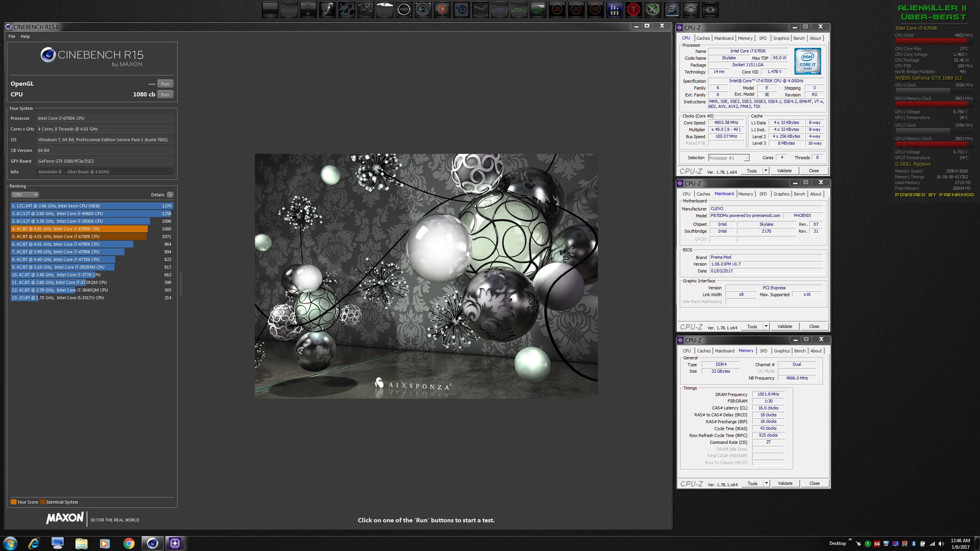
Task: Click the Info field with Alienkiller II text
Action: pos(105,172)
